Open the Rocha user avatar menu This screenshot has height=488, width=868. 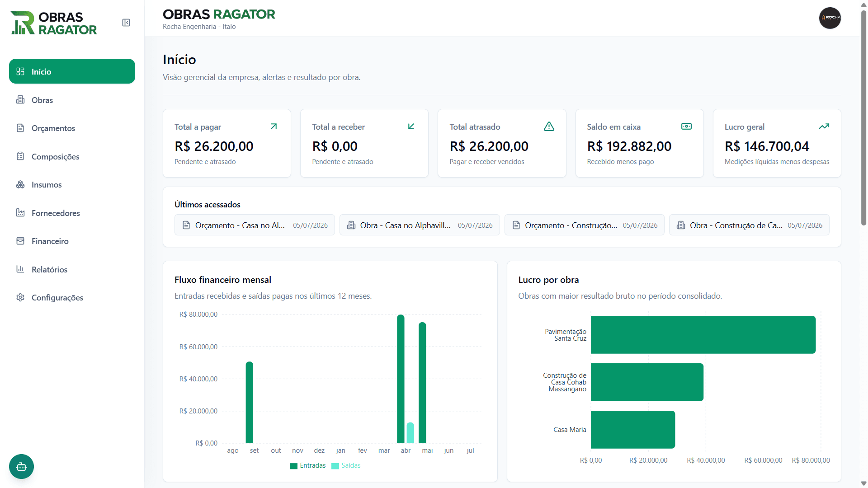830,18
